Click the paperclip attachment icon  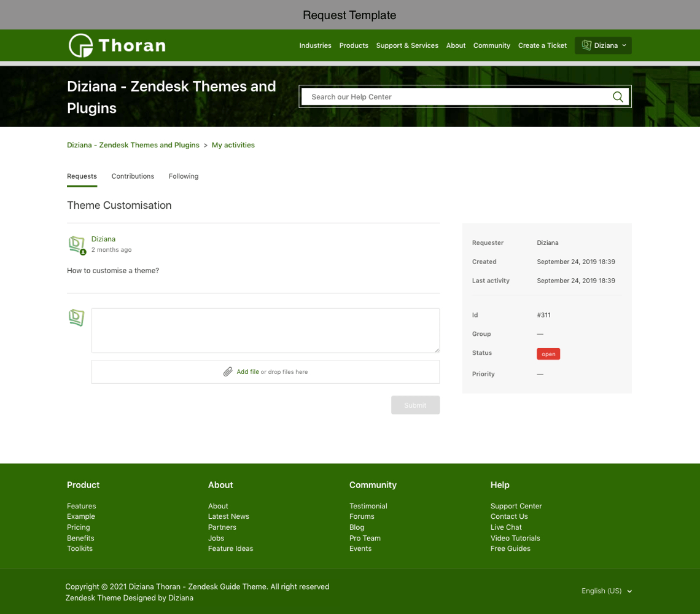point(228,372)
